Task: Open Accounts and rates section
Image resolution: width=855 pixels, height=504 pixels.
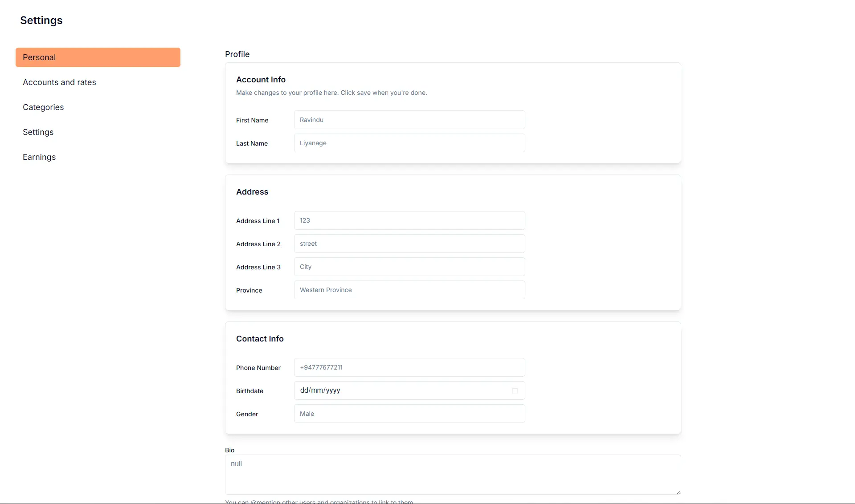Action: (59, 82)
